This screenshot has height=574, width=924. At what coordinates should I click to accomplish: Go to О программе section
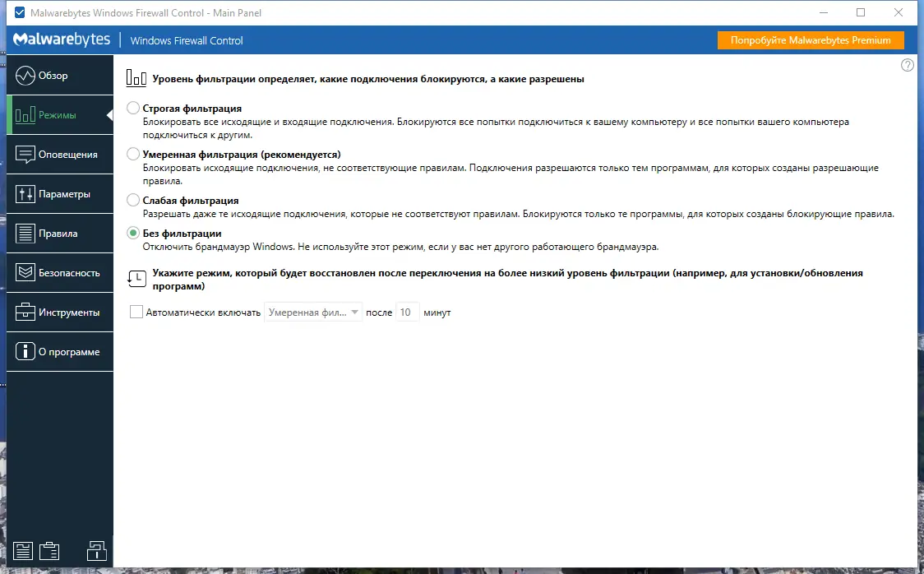60,352
